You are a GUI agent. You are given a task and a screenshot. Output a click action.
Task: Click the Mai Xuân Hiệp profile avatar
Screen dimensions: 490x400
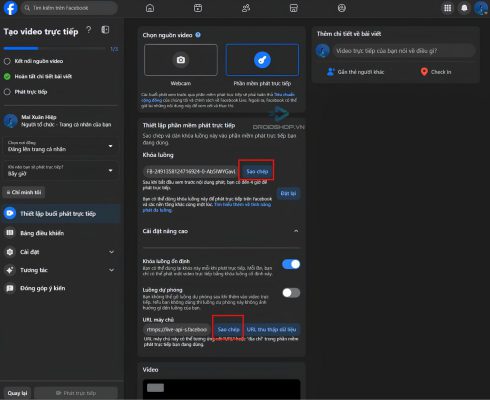pyautogui.click(x=10, y=121)
